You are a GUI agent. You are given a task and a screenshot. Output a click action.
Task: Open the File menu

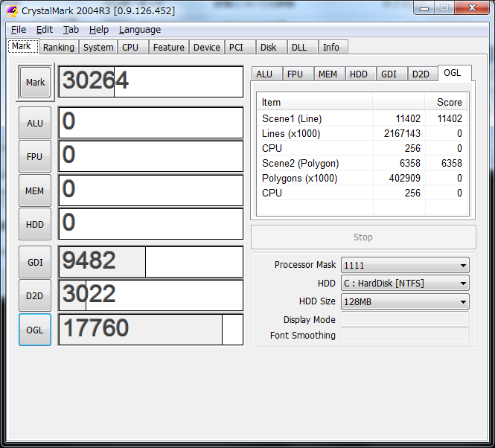pyautogui.click(x=19, y=30)
